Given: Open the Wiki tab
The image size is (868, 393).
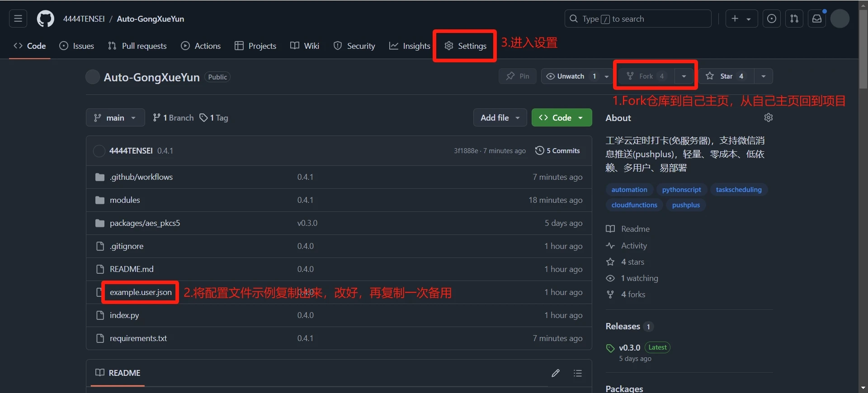Looking at the screenshot, I should pos(305,46).
